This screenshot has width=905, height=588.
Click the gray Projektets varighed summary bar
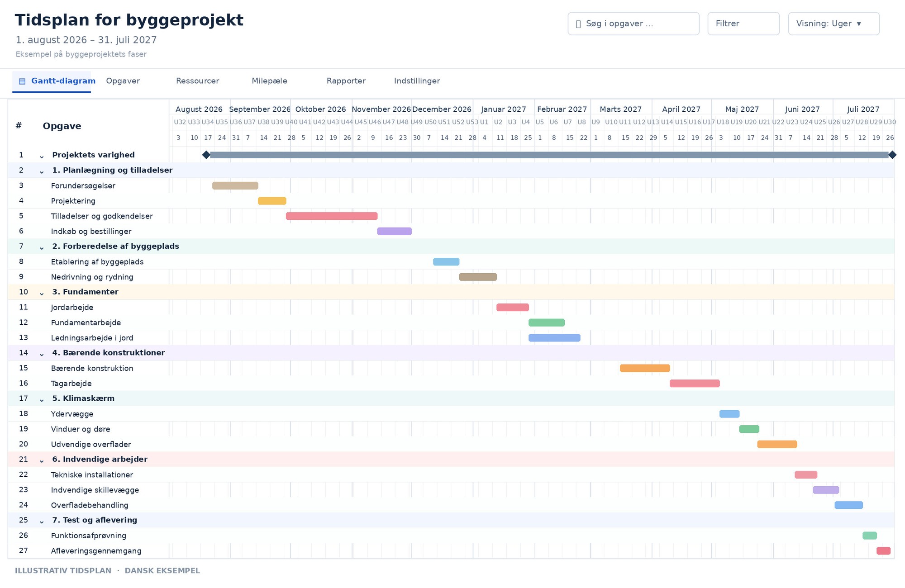pos(549,155)
